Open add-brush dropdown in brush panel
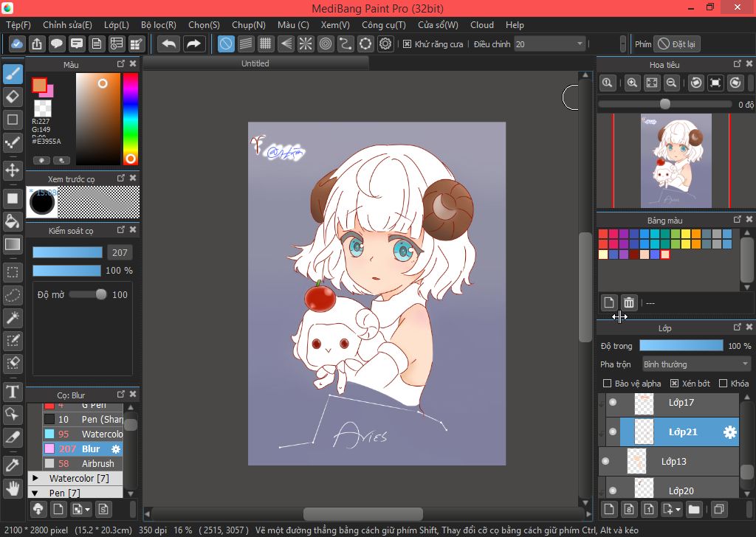Image resolution: width=756 pixels, height=537 pixels. coord(81,509)
